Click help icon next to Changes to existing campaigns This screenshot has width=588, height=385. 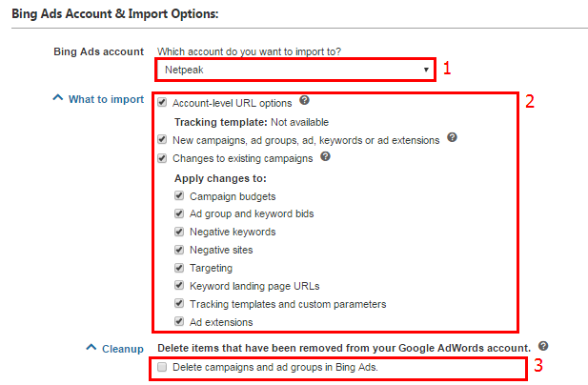point(326,157)
